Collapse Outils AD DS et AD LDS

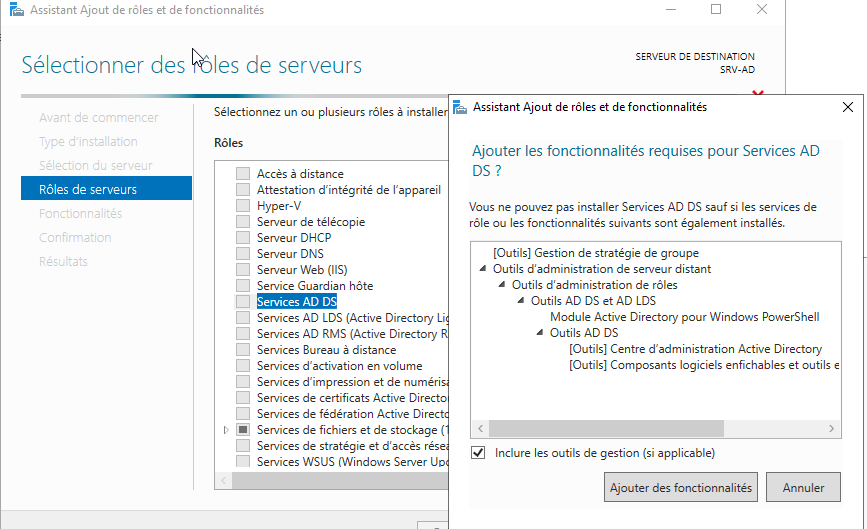pos(521,301)
